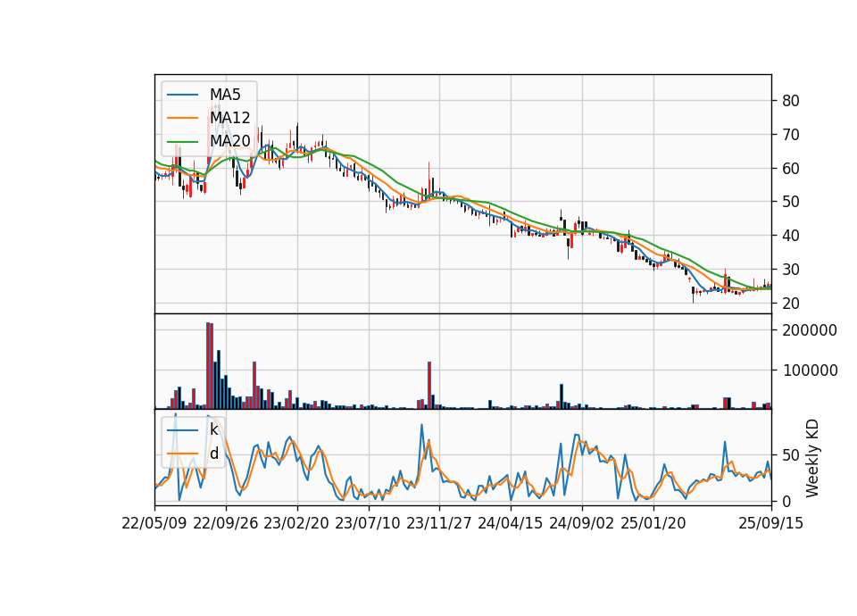Click price axis value 60
Image resolution: width=857 pixels, height=616 pixels.
(791, 169)
